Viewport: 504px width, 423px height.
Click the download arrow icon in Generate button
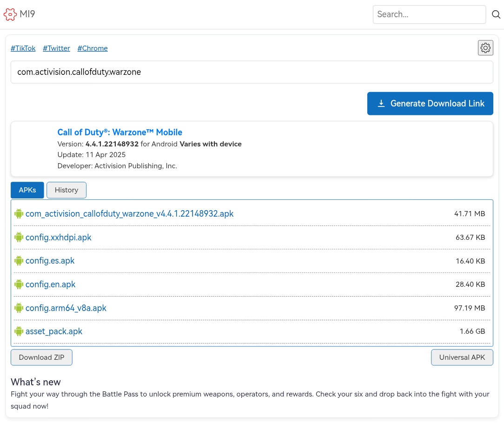[381, 104]
